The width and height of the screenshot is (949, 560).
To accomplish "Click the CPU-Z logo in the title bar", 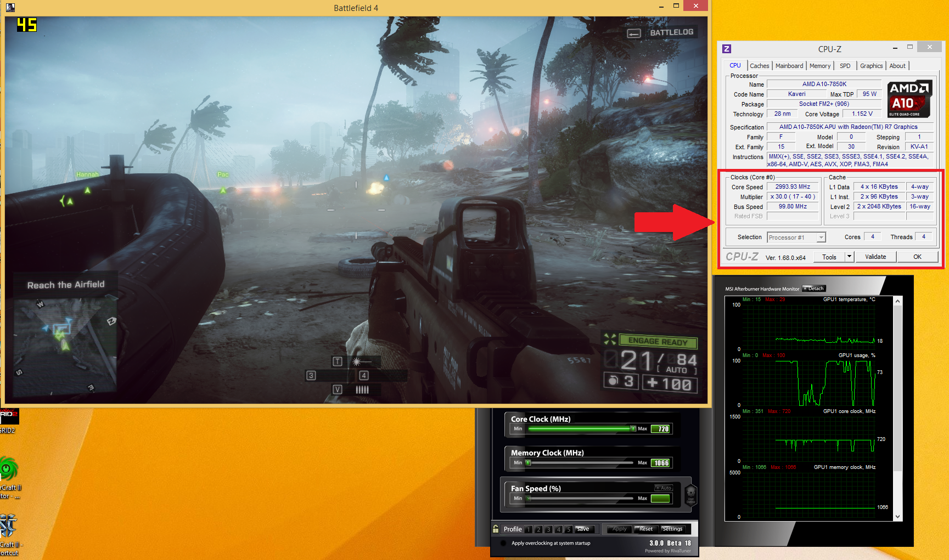I will coord(727,49).
